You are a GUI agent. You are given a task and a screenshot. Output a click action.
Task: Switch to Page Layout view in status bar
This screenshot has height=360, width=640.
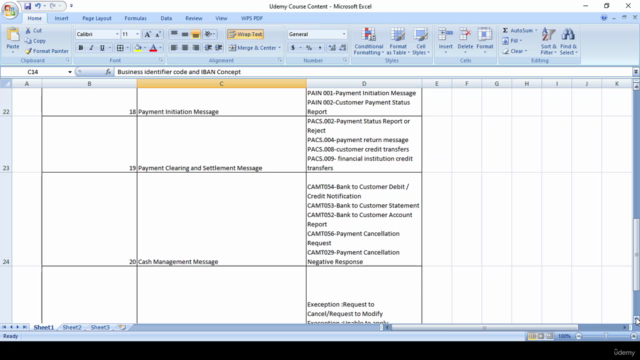[541, 336]
